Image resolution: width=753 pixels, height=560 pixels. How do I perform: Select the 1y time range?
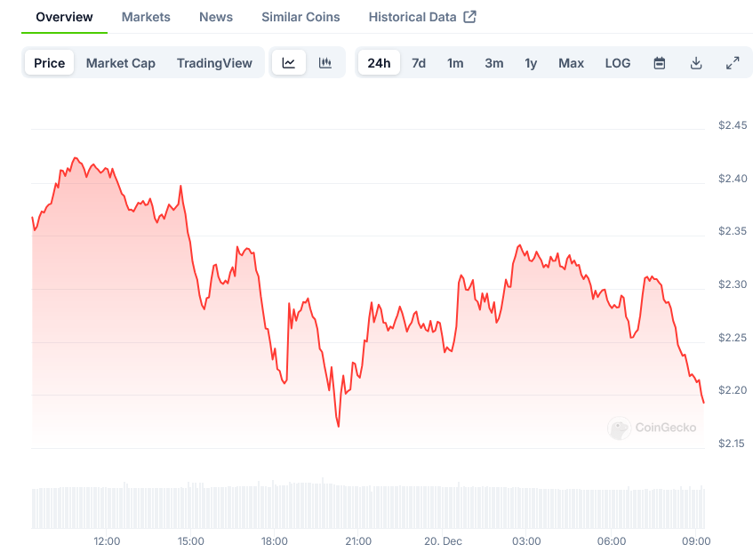click(x=531, y=63)
